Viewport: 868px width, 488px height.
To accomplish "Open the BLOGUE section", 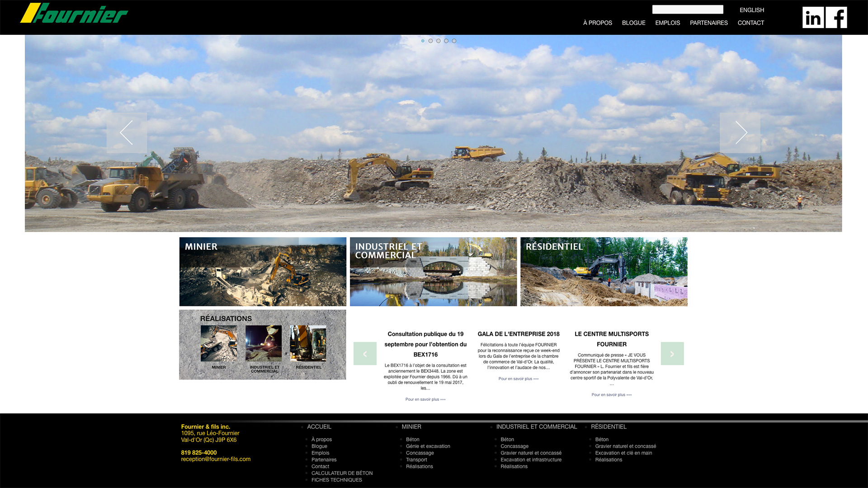I will 633,23.
